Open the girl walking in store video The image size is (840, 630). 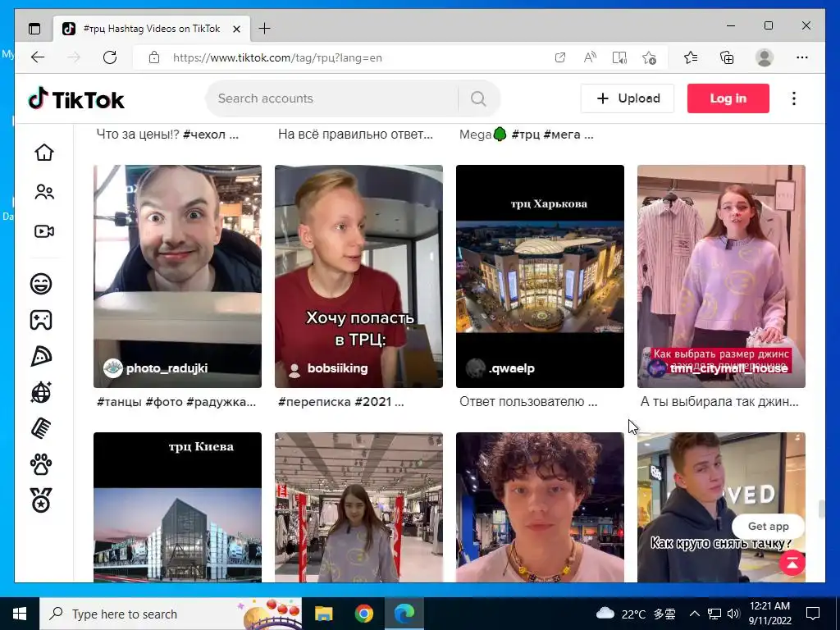359,507
